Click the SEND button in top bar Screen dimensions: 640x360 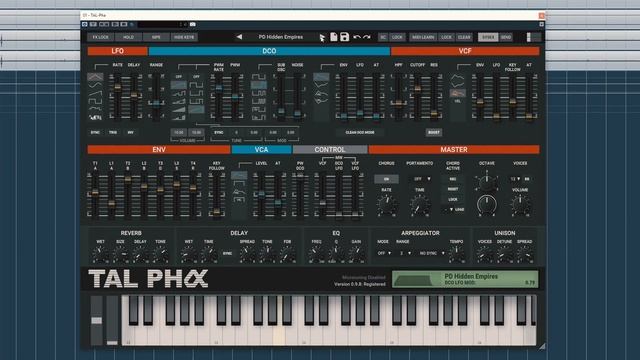click(506, 37)
